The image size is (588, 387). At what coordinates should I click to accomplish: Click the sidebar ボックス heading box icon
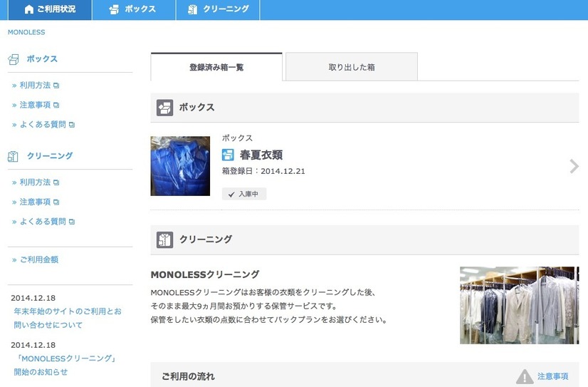13,59
